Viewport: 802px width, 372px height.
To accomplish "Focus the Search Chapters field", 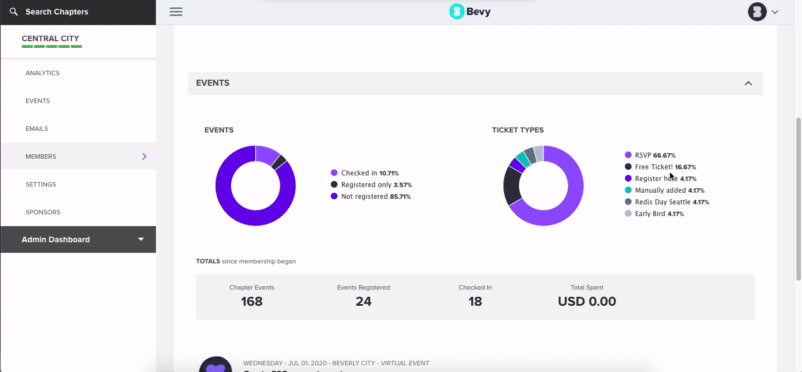I will (x=78, y=12).
